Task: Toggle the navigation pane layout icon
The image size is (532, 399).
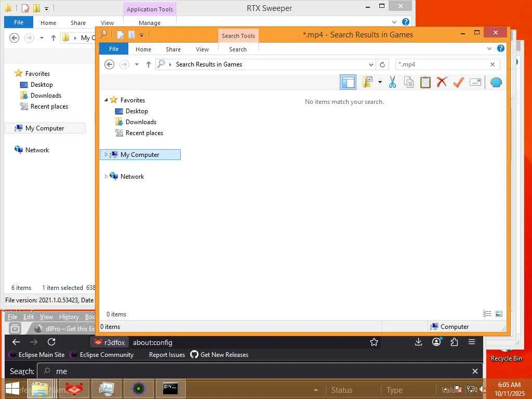Action: 348,82
